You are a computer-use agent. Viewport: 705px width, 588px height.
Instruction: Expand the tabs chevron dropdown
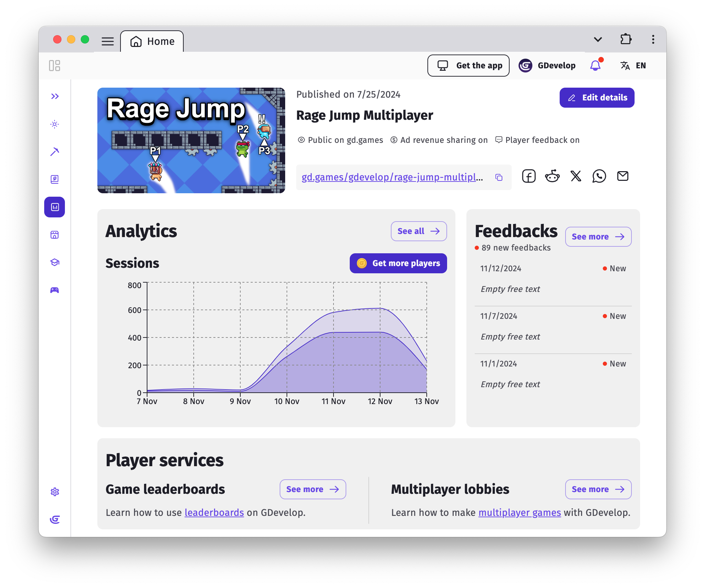[x=598, y=39]
